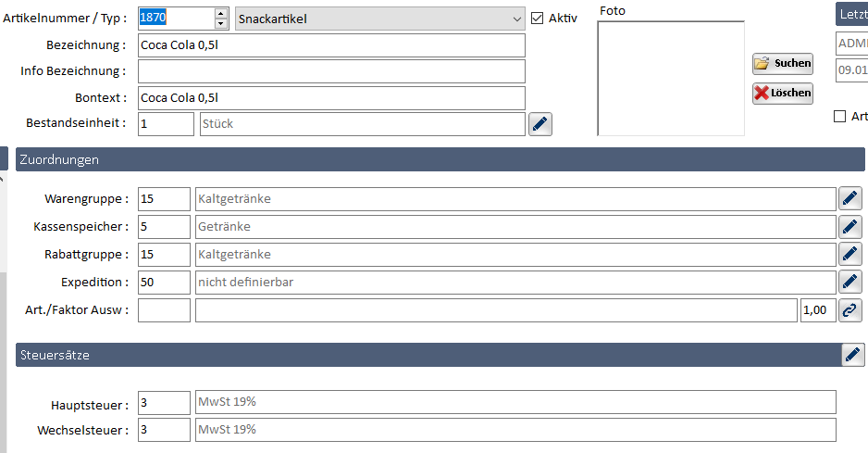Screen dimensions: 868x453
Task: Increase Artikelnummer with the up arrow
Action: pos(220,13)
